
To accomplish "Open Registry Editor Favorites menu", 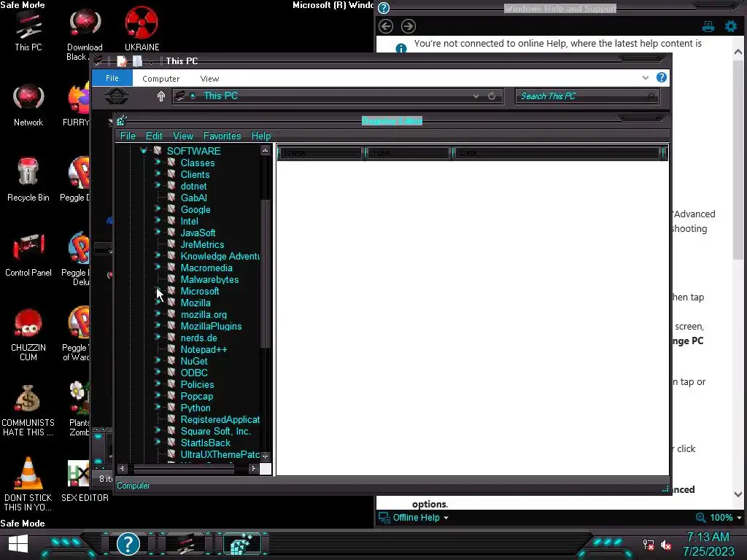I will pos(222,136).
